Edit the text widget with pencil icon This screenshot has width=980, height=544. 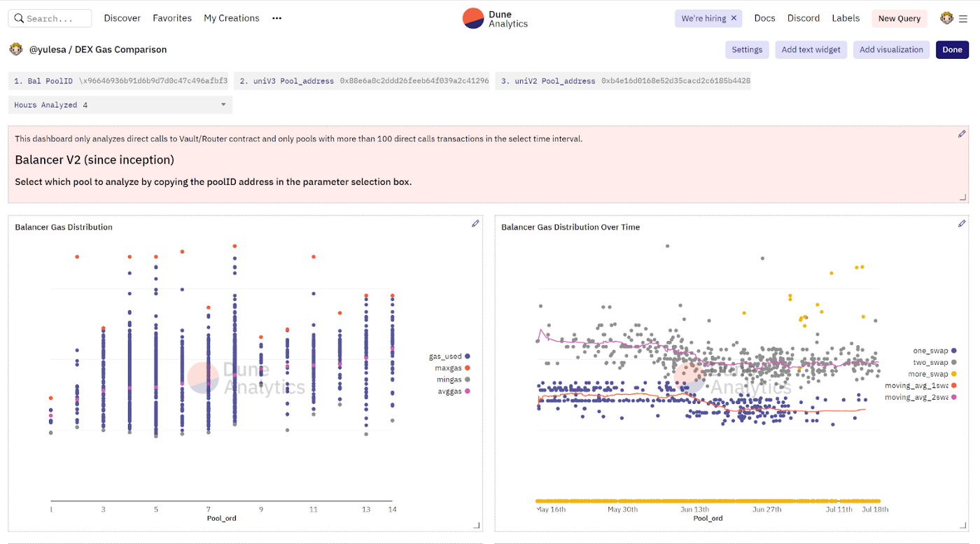coord(962,134)
